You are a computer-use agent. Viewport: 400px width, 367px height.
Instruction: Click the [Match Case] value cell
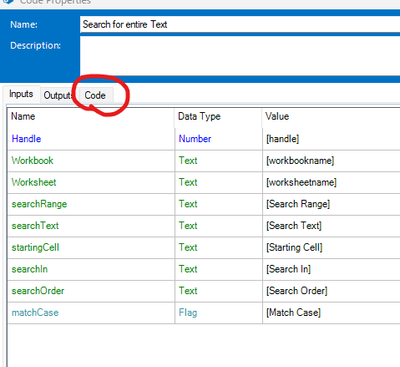(331, 313)
